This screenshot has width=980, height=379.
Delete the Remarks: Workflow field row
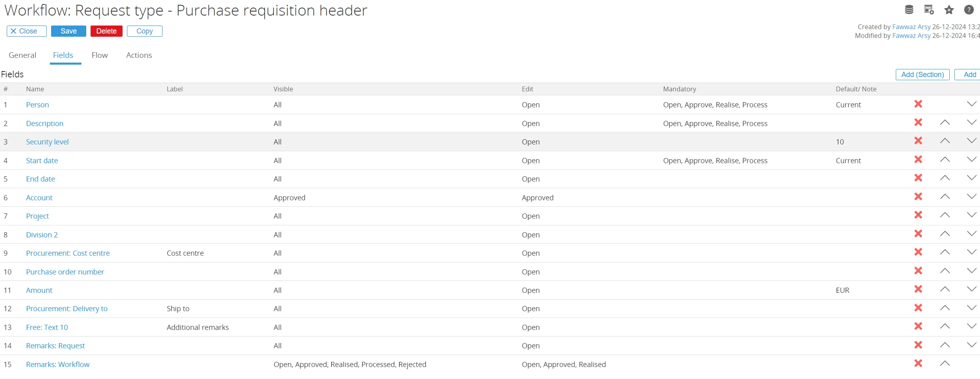pos(918,363)
